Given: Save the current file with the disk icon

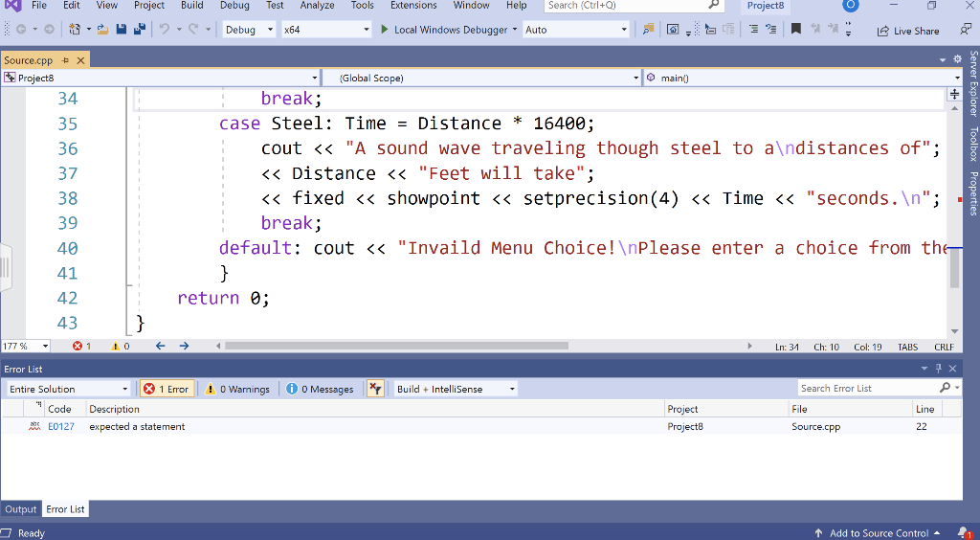Looking at the screenshot, I should [122, 30].
